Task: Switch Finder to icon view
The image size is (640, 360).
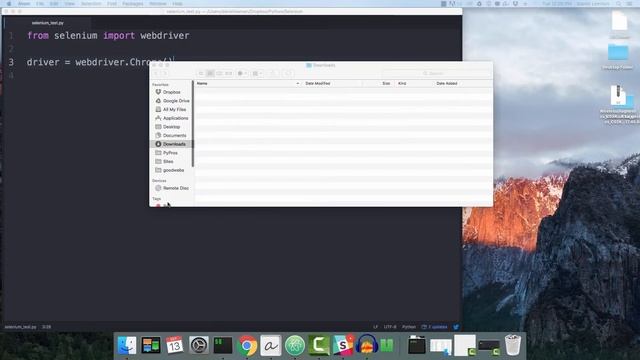Action: click(x=201, y=73)
